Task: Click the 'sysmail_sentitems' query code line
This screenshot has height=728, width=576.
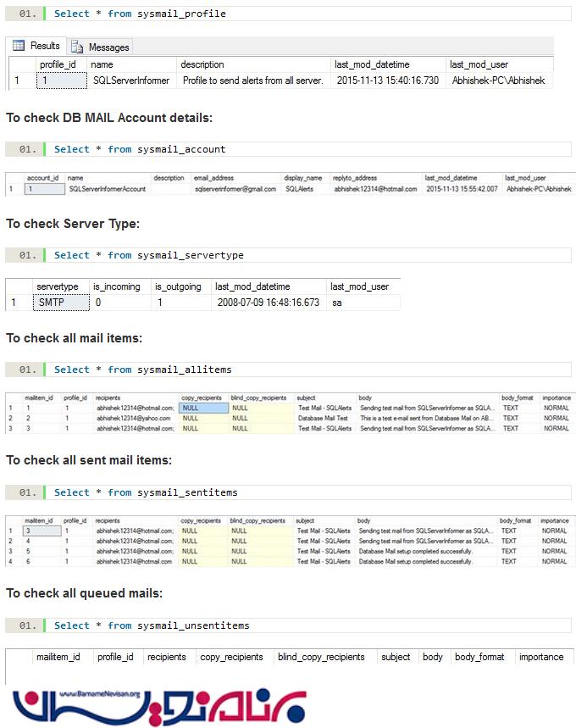Action: click(x=288, y=492)
